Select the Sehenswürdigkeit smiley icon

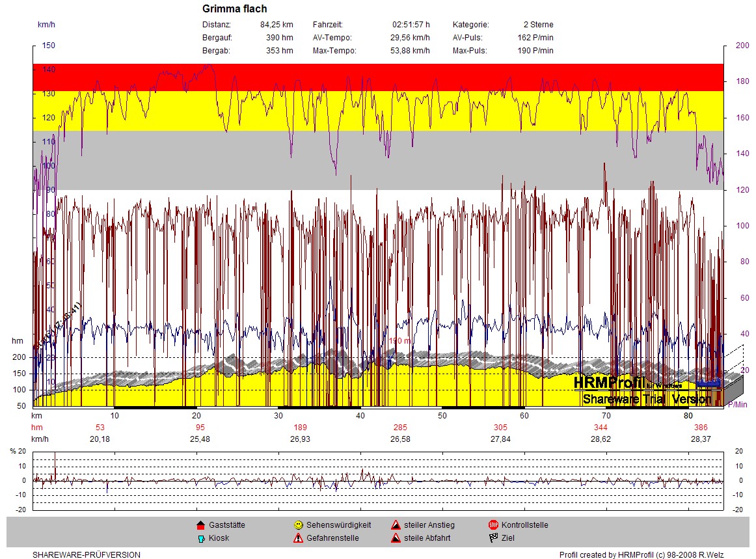[298, 525]
